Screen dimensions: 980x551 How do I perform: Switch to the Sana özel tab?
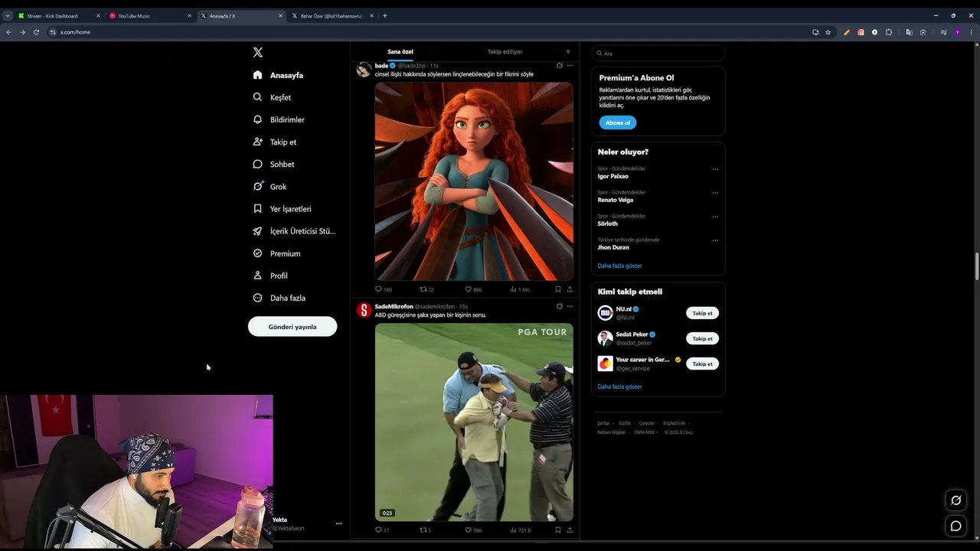(x=400, y=52)
